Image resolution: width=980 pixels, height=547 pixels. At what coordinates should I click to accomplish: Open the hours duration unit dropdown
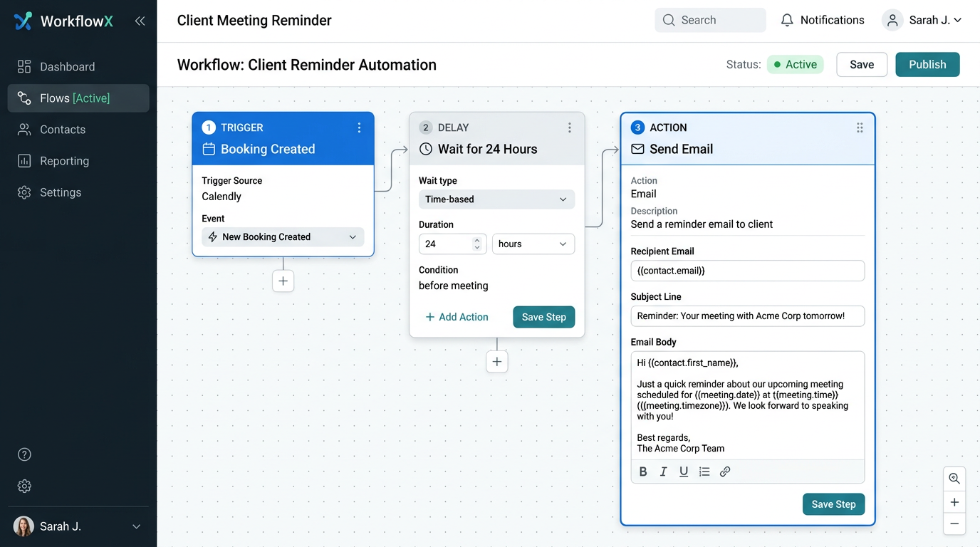coord(533,244)
